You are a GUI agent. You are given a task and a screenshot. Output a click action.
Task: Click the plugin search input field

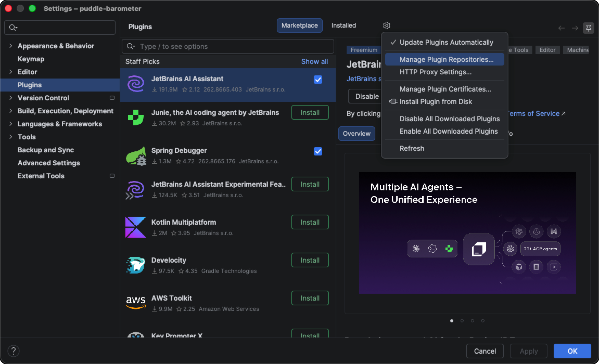click(228, 46)
